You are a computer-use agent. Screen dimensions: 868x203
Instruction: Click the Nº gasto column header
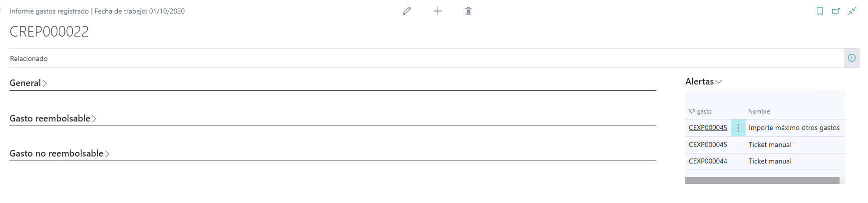(700, 111)
